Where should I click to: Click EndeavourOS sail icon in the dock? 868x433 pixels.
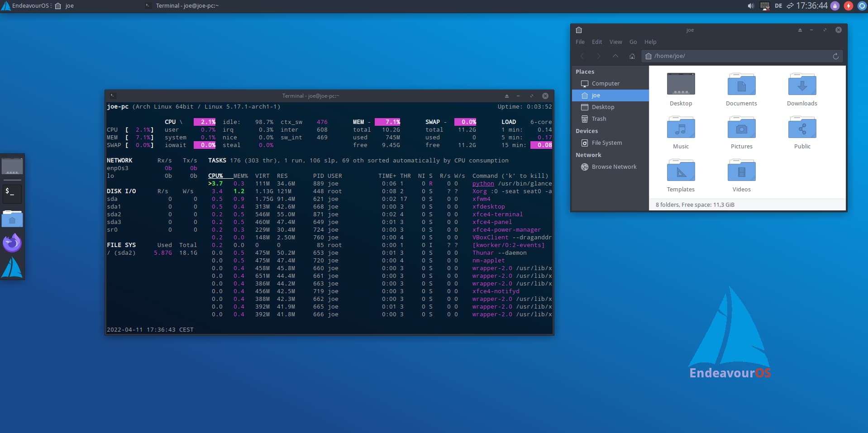(x=12, y=267)
